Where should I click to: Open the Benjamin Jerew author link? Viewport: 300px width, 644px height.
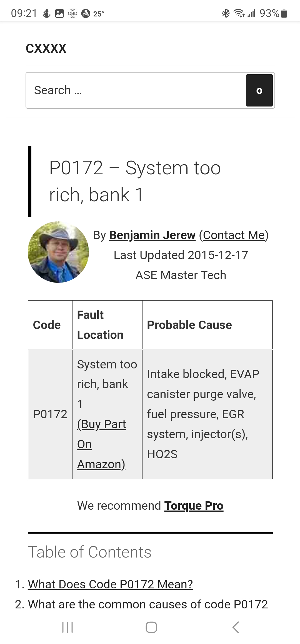click(x=152, y=235)
